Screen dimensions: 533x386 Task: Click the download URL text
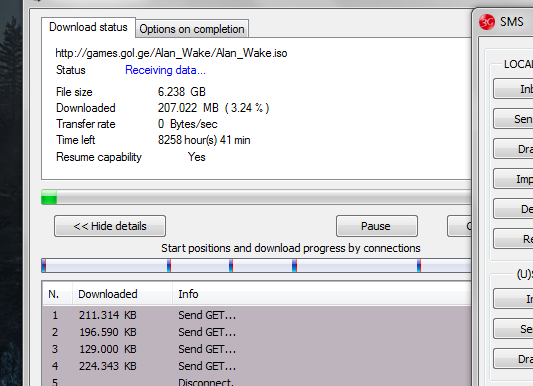(171, 53)
